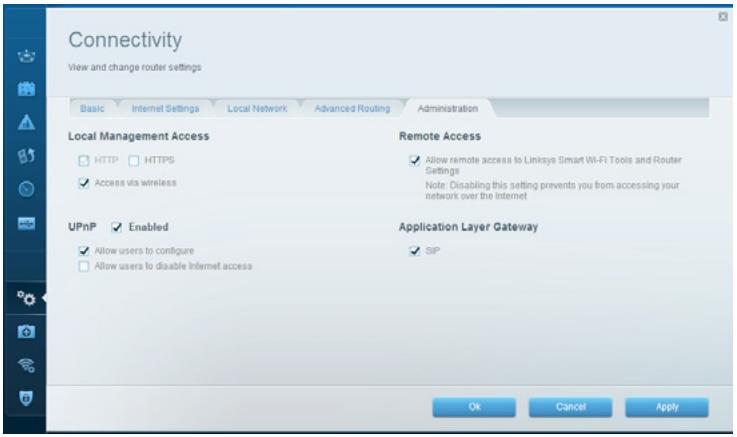Open Security shield icon

click(x=26, y=398)
